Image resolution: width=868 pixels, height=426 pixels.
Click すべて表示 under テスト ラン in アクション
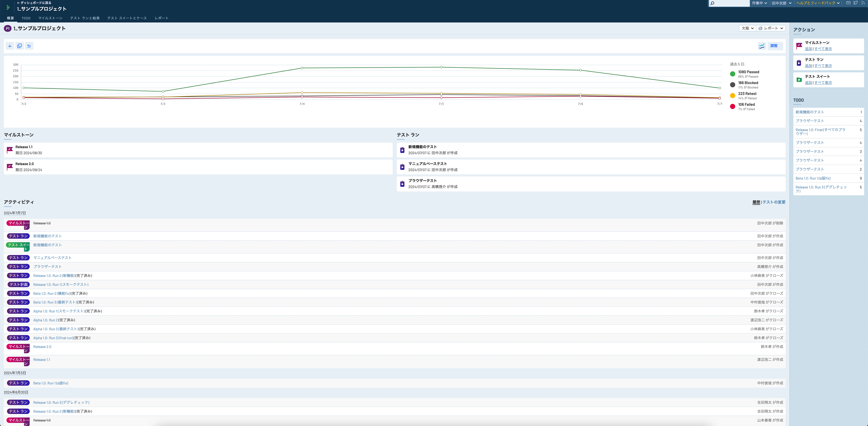click(823, 66)
